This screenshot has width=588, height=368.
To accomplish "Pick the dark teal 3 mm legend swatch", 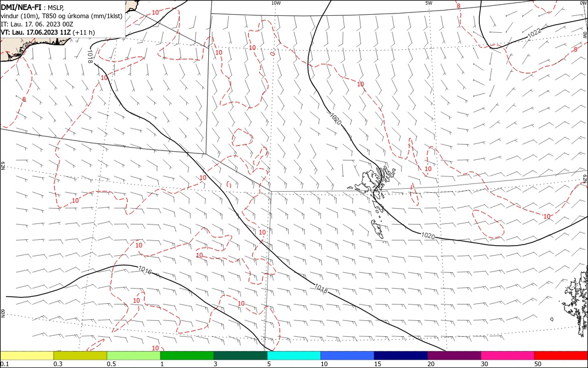I will click(x=240, y=356).
